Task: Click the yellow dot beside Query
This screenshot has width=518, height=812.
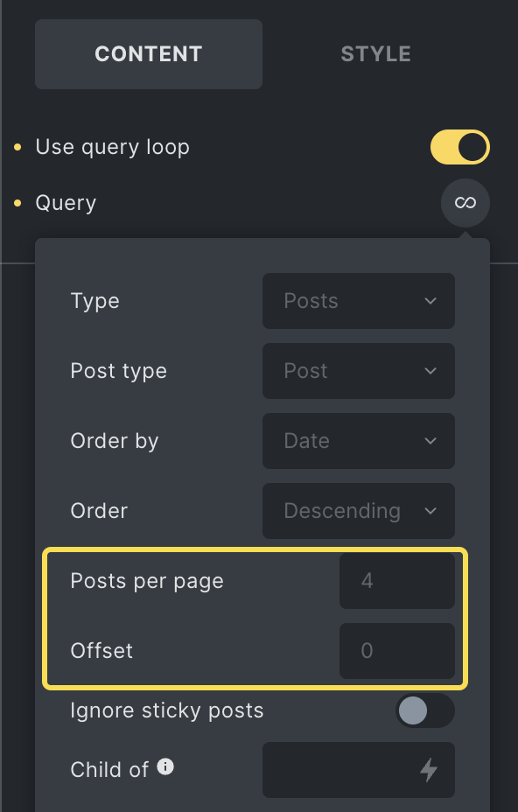Action: (17, 203)
